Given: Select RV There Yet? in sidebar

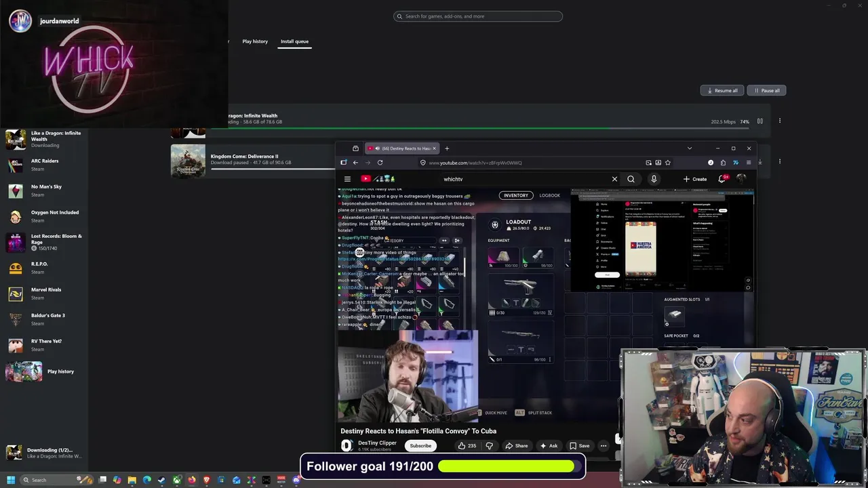Looking at the screenshot, I should pos(44,345).
